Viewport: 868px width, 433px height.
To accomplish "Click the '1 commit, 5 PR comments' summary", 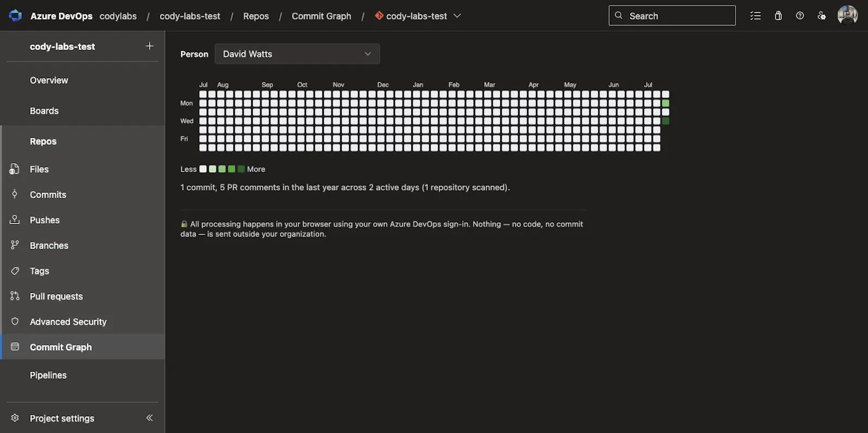I will pos(345,187).
